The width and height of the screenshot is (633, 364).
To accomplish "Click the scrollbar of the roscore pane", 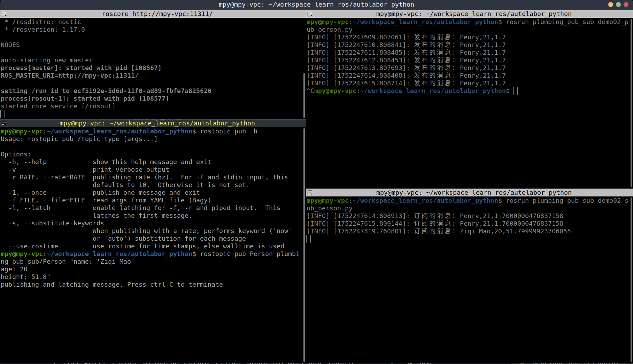I will click(304, 94).
